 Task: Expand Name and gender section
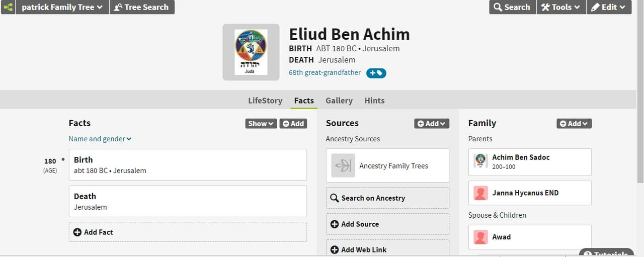[x=100, y=139]
